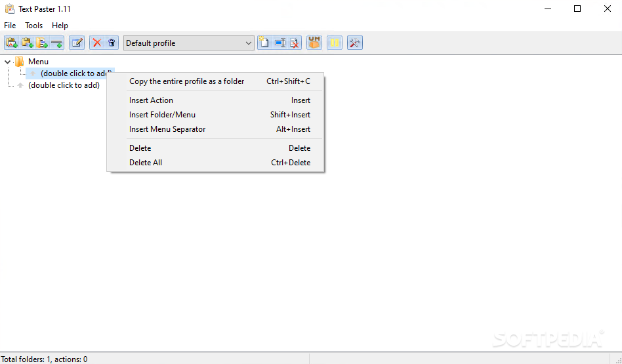Click the orange UM toolbar icon
Screen dimensions: 622x364
pos(314,43)
